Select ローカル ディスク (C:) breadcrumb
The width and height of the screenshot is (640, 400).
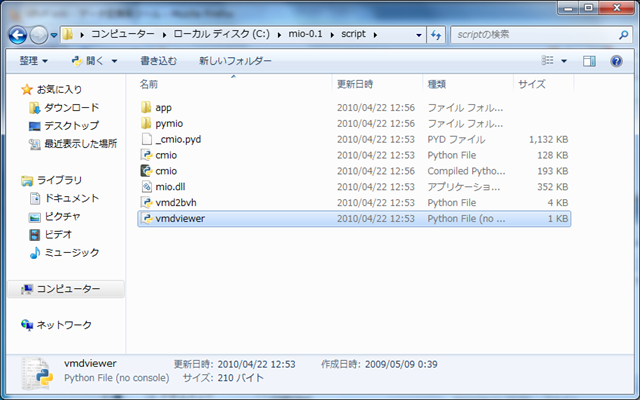[222, 34]
